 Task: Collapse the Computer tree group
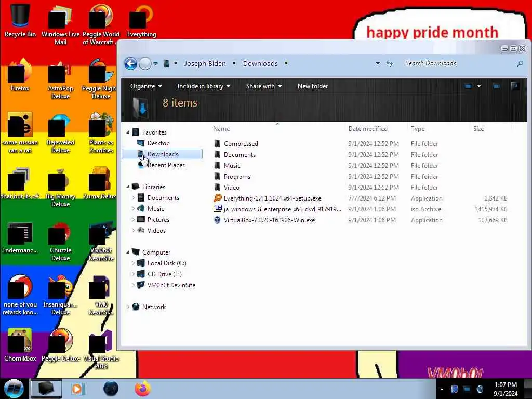click(128, 252)
